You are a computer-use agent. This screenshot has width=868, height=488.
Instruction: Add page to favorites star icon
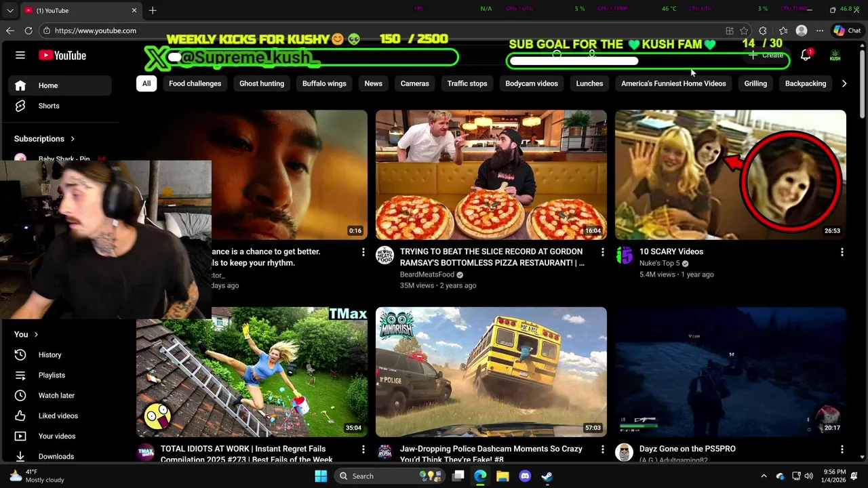click(x=744, y=30)
